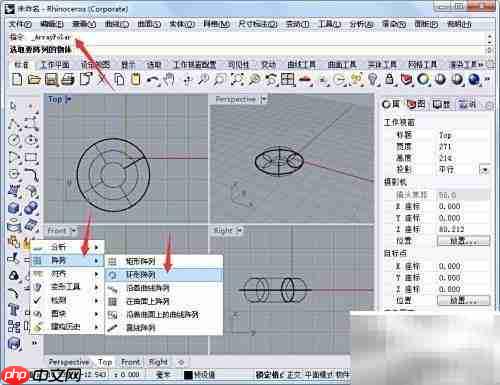Image resolution: width=500 pixels, height=385 pixels.
Task: Switch to the 工作平面 toolbar tab
Action: tap(55, 64)
